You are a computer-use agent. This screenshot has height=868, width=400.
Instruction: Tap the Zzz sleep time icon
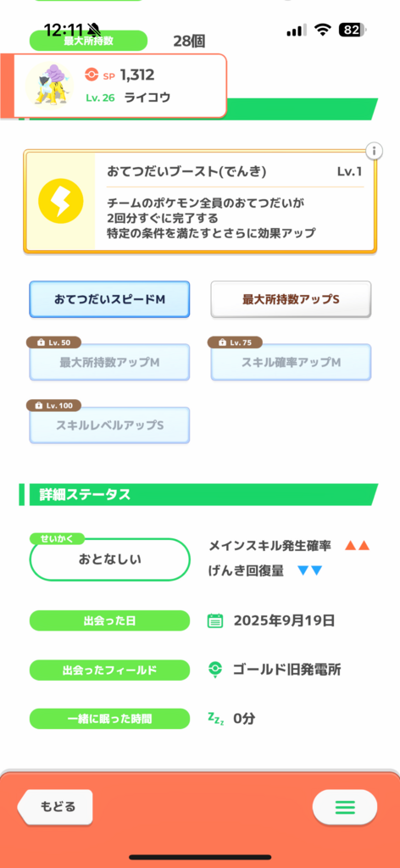click(214, 718)
